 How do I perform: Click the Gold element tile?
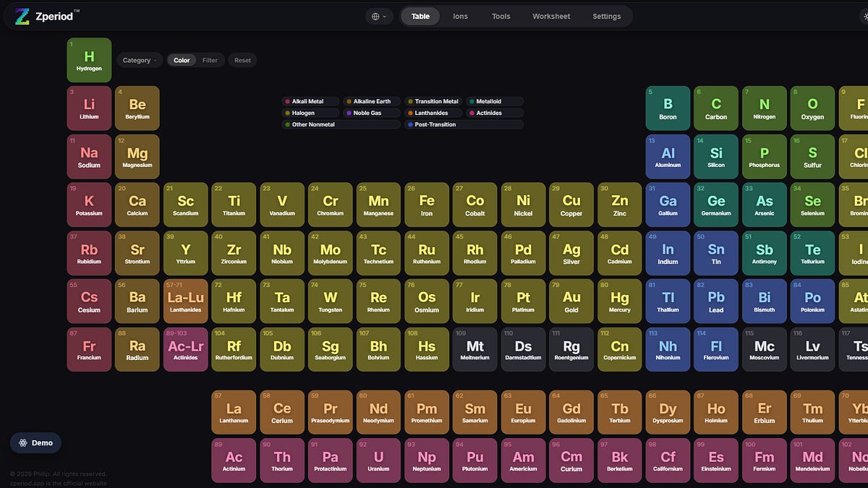571,301
